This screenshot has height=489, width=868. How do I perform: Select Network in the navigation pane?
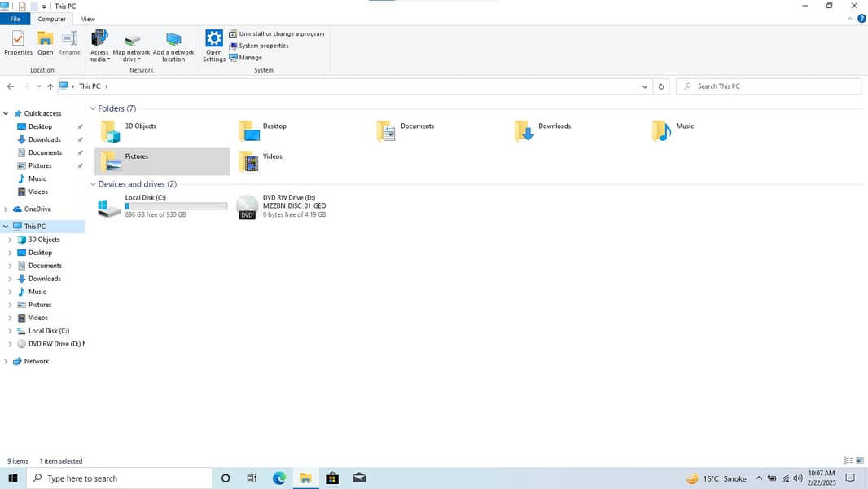[36, 361]
